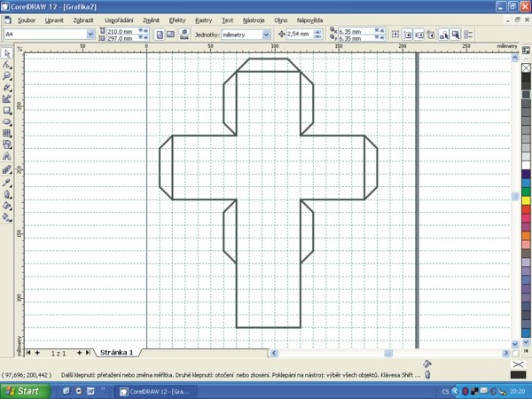This screenshot has width=532, height=399.
Task: Set page to portrait orientation
Action: coord(160,35)
